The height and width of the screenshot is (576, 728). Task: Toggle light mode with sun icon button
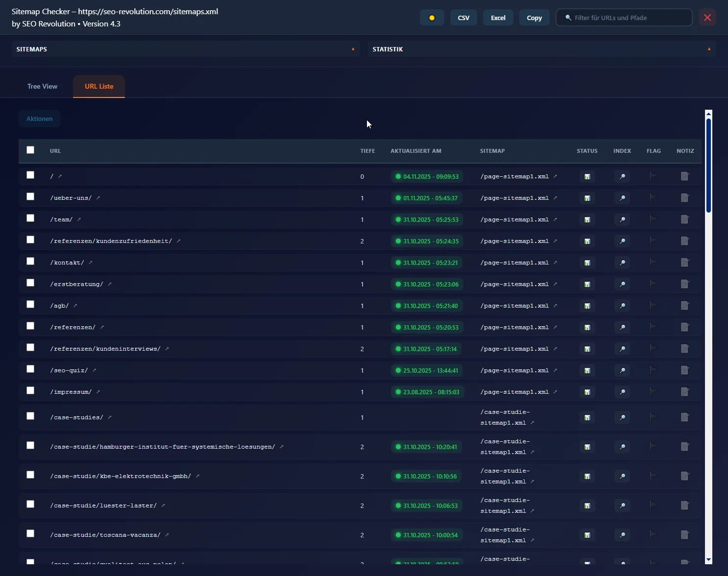tap(432, 18)
